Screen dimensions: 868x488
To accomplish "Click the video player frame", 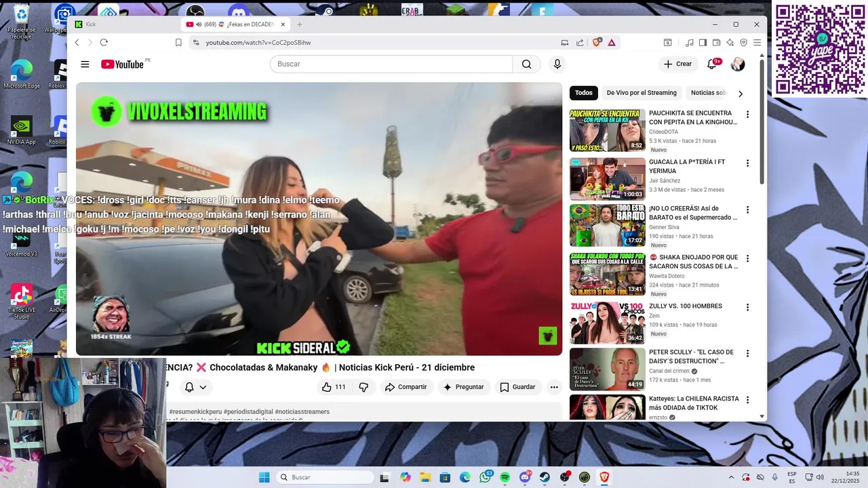I will point(319,218).
